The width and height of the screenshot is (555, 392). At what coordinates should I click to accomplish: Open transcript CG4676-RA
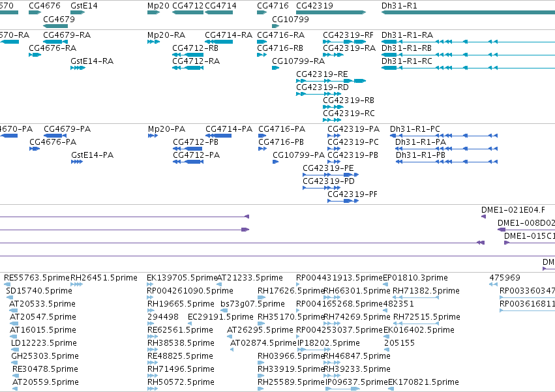click(x=52, y=48)
